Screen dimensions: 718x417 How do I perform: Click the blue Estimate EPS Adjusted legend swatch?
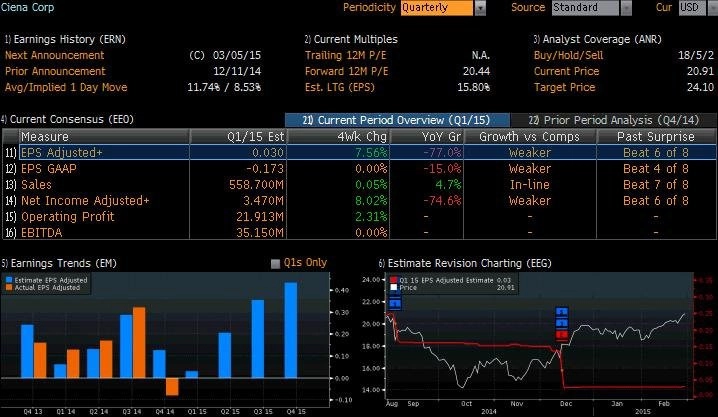pyautogui.click(x=9, y=280)
